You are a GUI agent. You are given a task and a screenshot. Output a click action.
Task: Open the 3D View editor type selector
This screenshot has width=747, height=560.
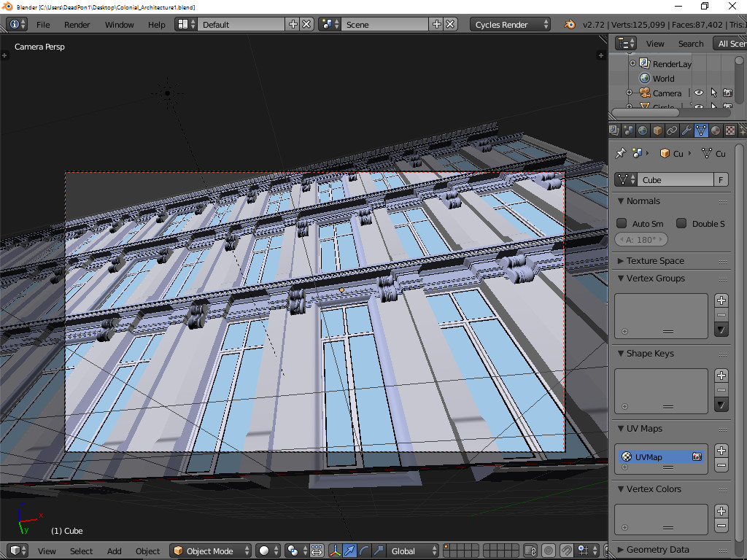click(18, 551)
